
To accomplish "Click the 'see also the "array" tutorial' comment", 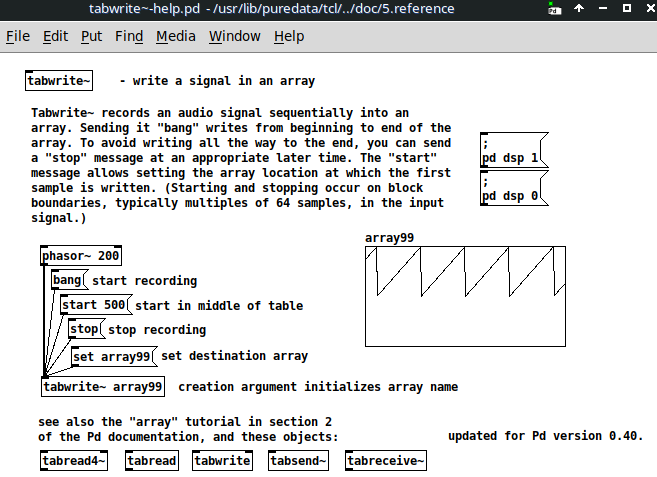I will click(x=188, y=429).
